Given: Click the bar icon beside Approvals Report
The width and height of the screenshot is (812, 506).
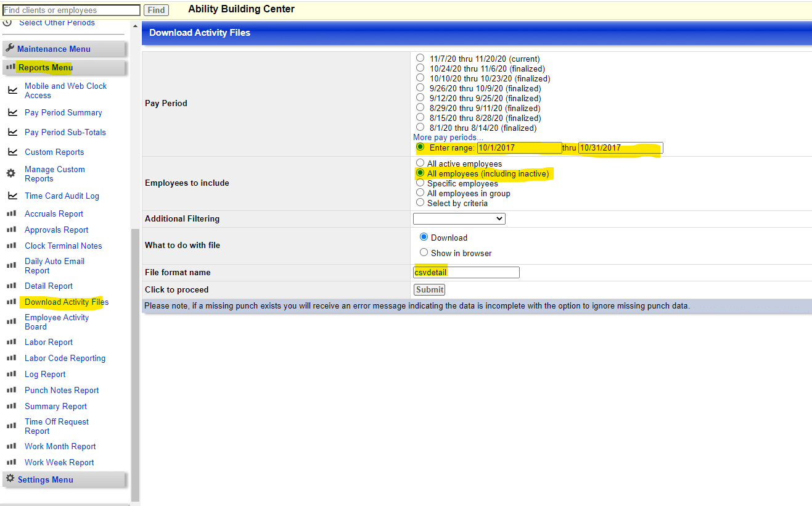Looking at the screenshot, I should [x=11, y=230].
